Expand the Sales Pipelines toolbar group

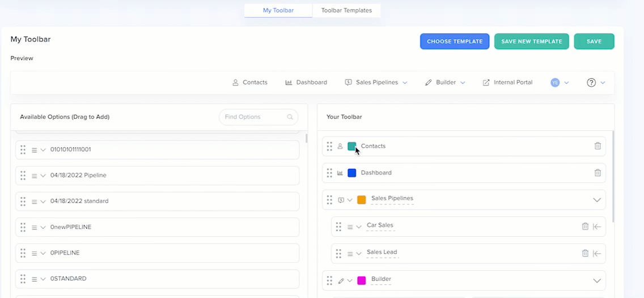(x=596, y=200)
